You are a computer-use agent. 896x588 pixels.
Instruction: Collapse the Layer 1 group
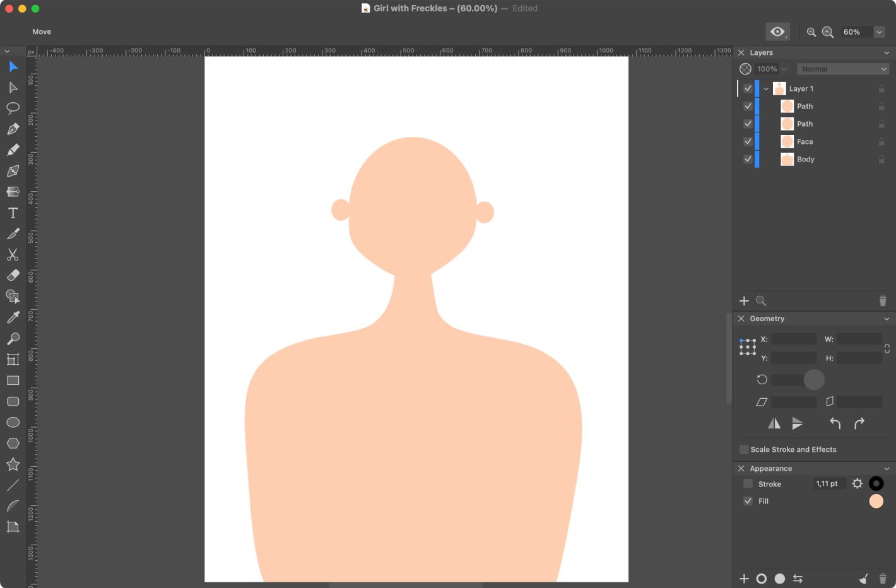coord(765,89)
